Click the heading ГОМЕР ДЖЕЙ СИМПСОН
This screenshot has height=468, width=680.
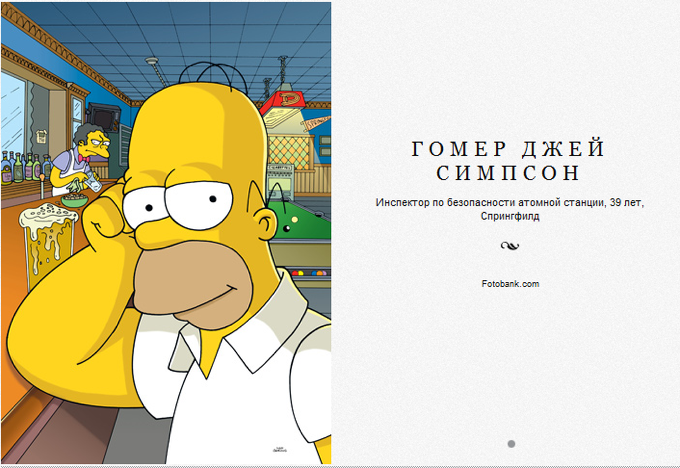click(508, 161)
